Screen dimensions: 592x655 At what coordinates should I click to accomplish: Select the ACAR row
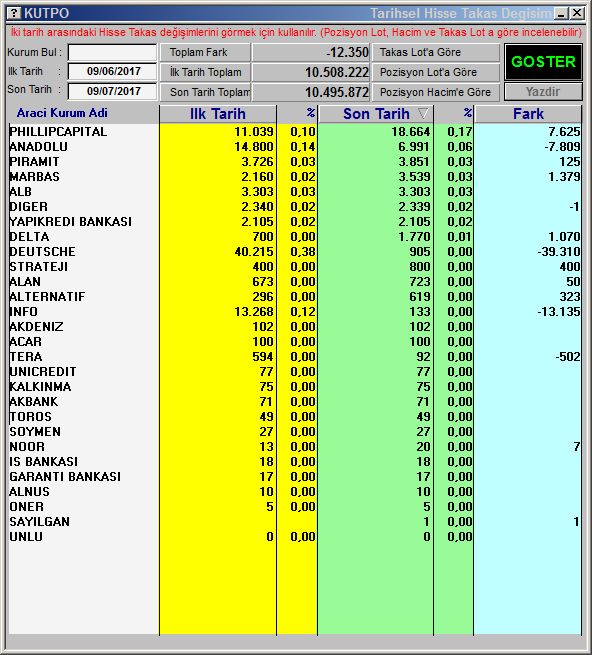(295, 342)
